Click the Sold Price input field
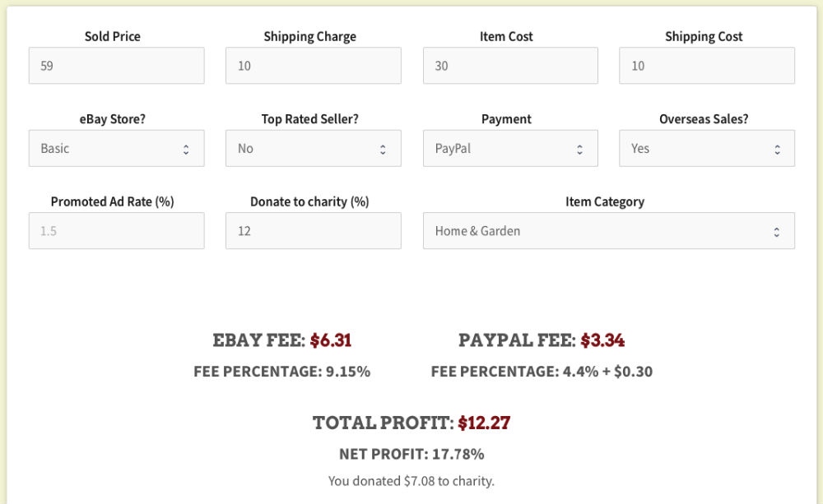 coord(116,65)
